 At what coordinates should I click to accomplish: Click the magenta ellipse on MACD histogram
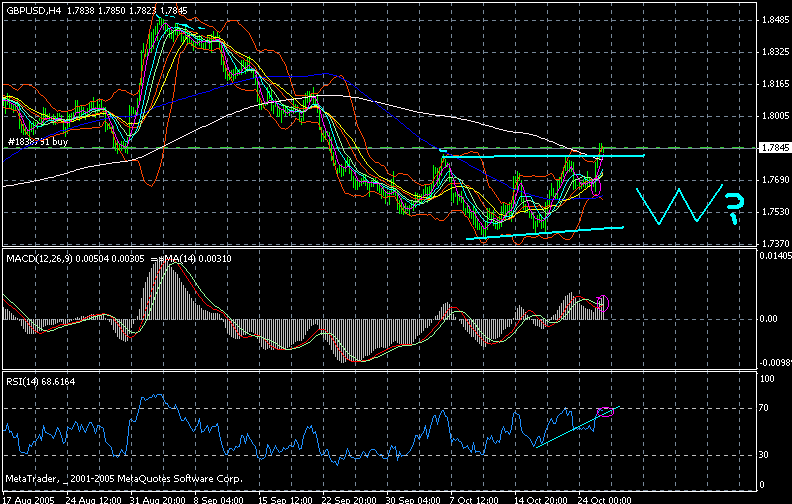point(604,301)
